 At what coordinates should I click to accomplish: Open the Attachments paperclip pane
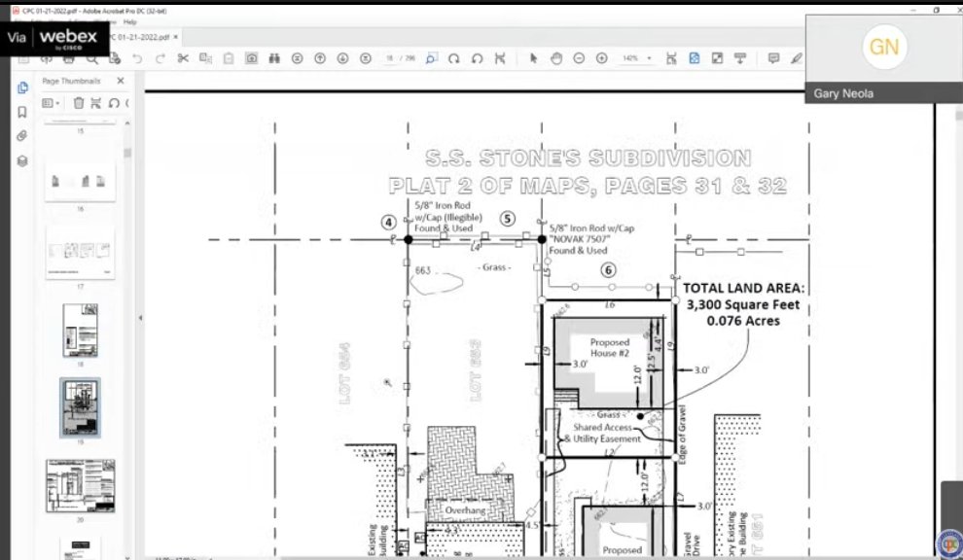(22, 136)
